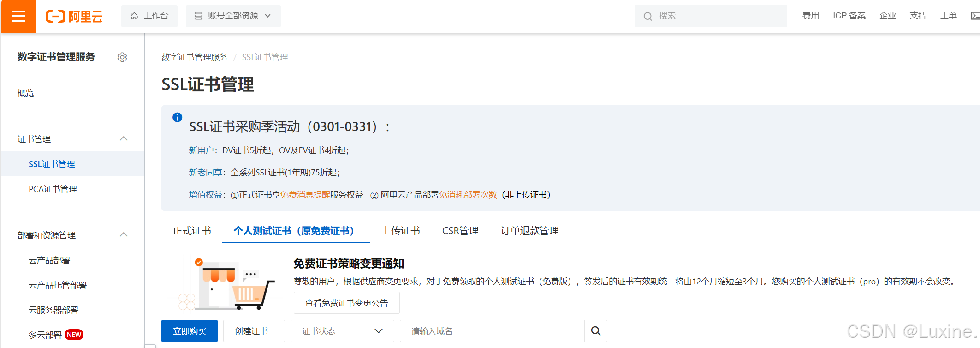Image resolution: width=980 pixels, height=348 pixels.
Task: Click the NEW badge beside 多云部署
Action: pos(74,335)
